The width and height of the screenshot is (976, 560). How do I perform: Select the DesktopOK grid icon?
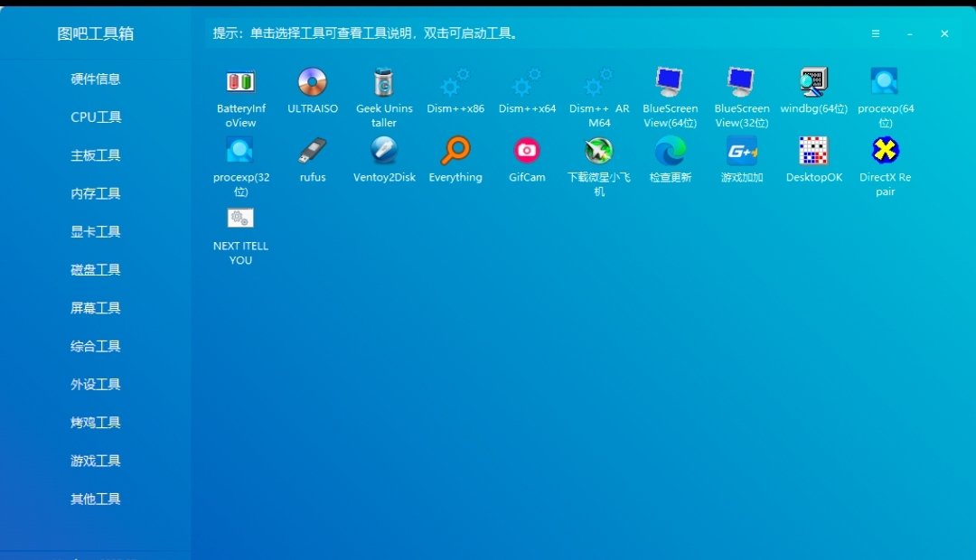coord(813,151)
